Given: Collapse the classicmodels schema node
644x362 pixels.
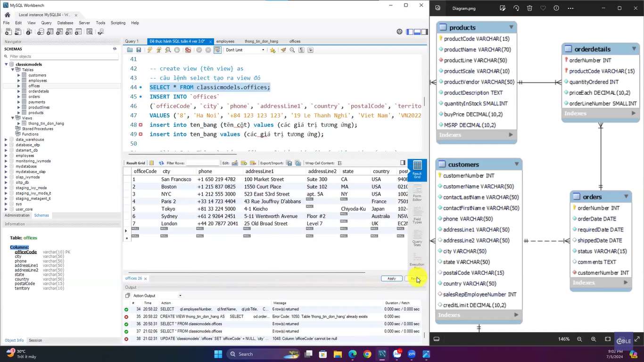Looking at the screenshot, I should coord(6,64).
